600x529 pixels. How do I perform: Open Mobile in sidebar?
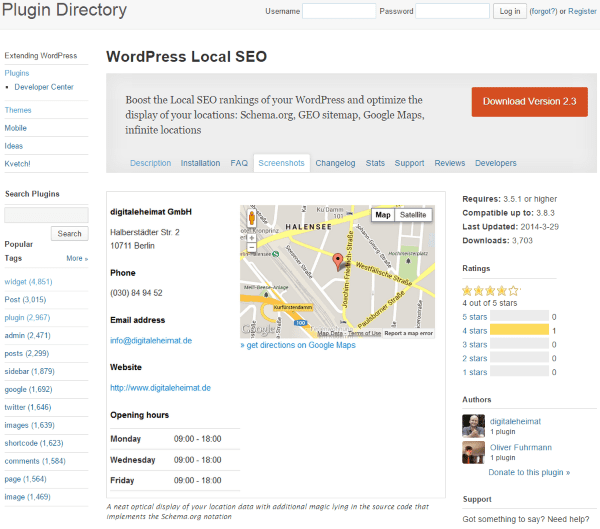(x=16, y=128)
